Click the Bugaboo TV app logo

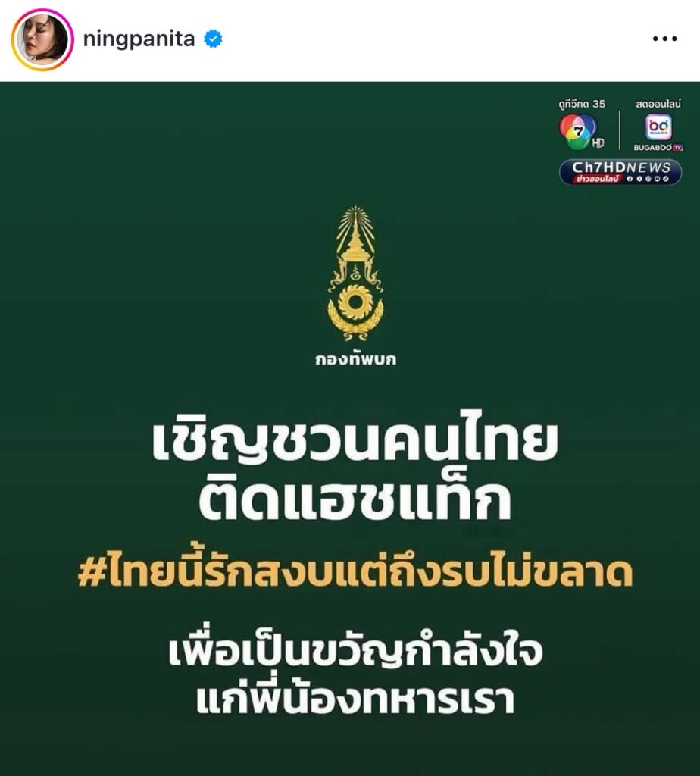click(x=658, y=127)
